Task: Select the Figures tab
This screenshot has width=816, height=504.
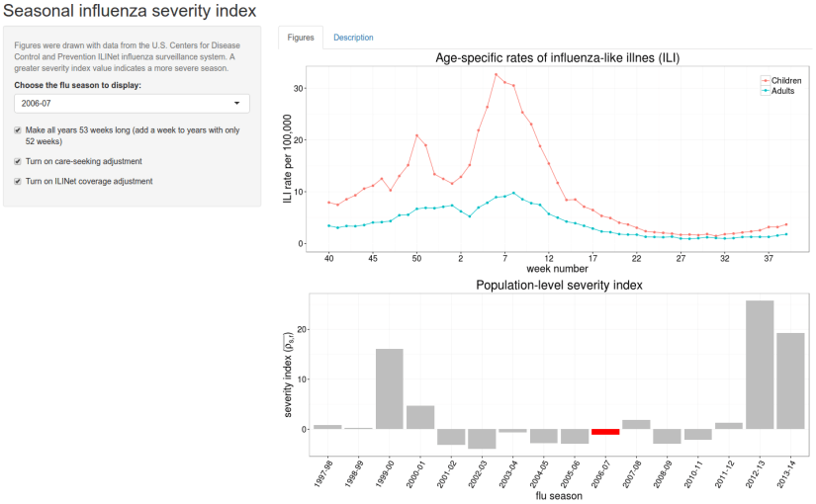Action: 301,38
